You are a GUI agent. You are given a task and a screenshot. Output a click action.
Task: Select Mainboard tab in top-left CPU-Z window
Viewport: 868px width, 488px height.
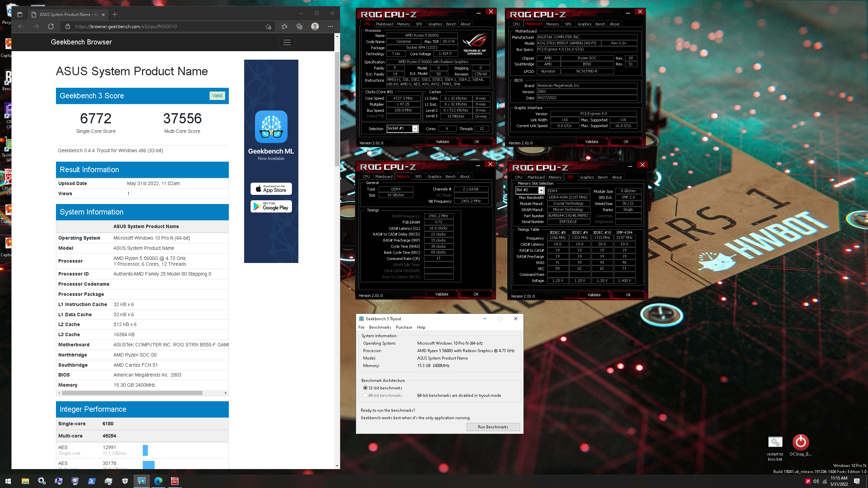pyautogui.click(x=384, y=24)
